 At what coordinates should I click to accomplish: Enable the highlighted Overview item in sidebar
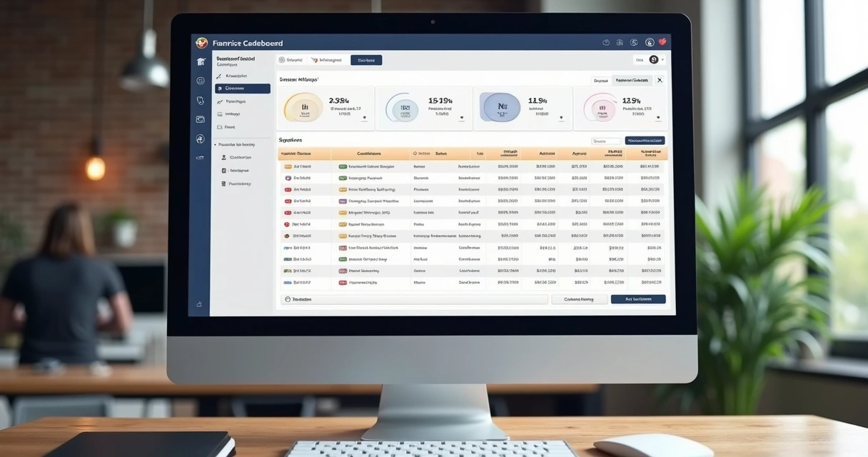[241, 88]
